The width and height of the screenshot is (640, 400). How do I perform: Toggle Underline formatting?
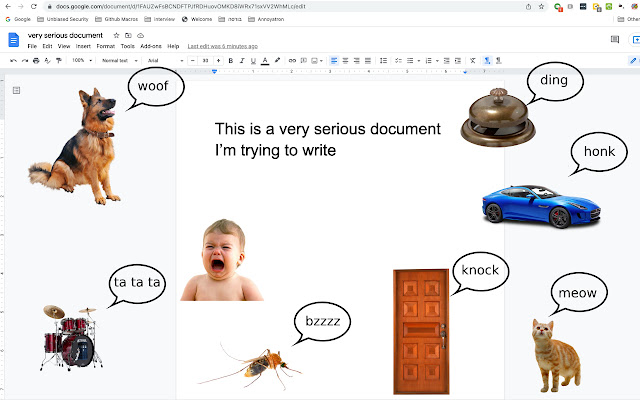pyautogui.click(x=252, y=60)
